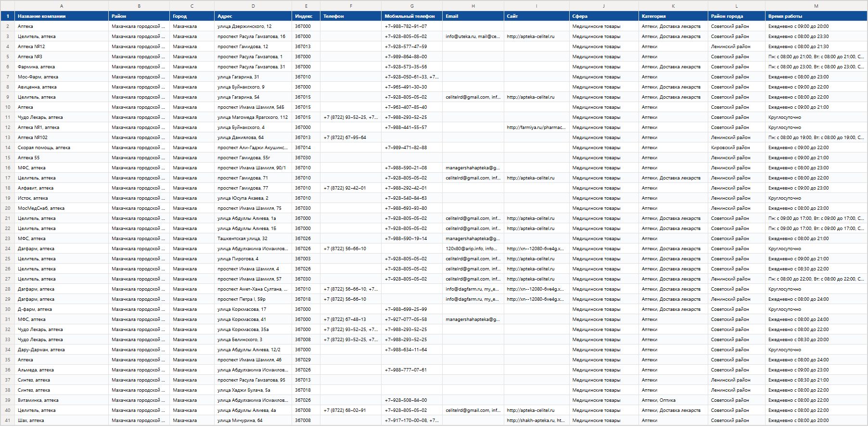Select mobile number +7-988-782-91-07
This screenshot has width=868, height=434.
click(412, 26)
